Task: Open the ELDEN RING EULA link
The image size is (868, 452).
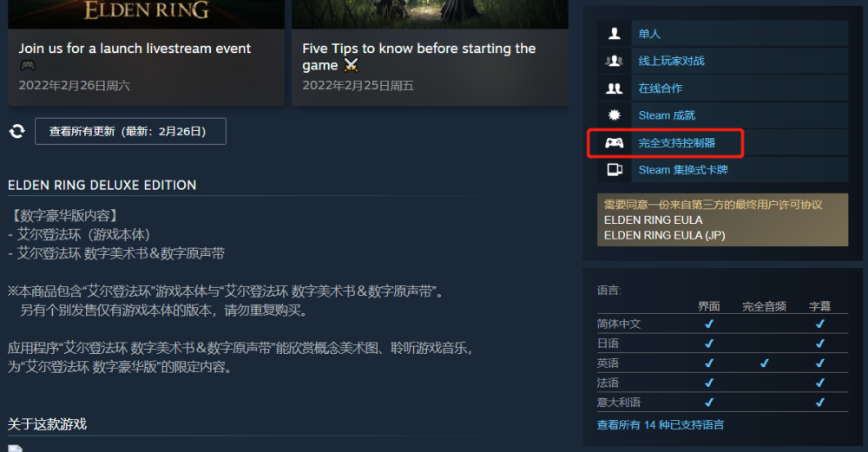Action: click(x=654, y=219)
